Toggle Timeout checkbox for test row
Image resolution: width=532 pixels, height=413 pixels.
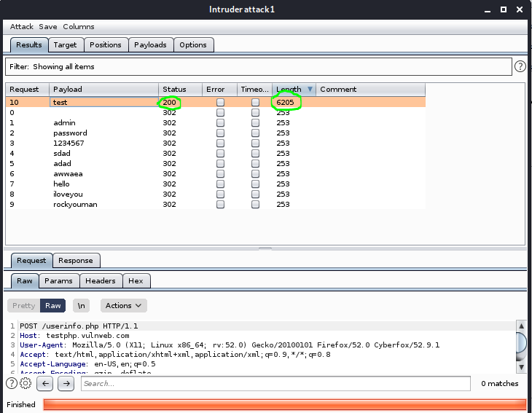pos(255,102)
